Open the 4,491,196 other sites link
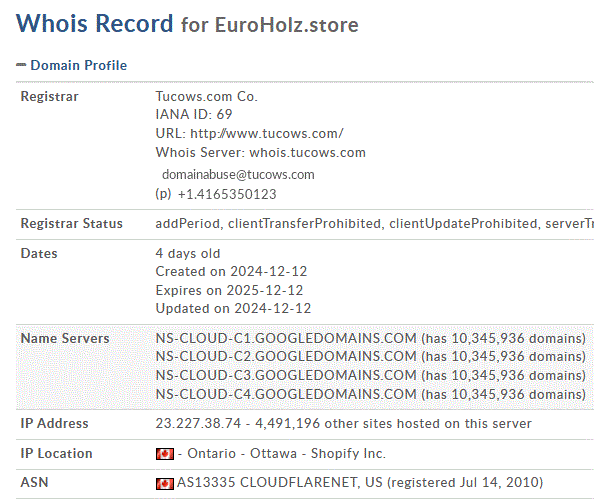This screenshot has height=500, width=595. tap(393, 423)
